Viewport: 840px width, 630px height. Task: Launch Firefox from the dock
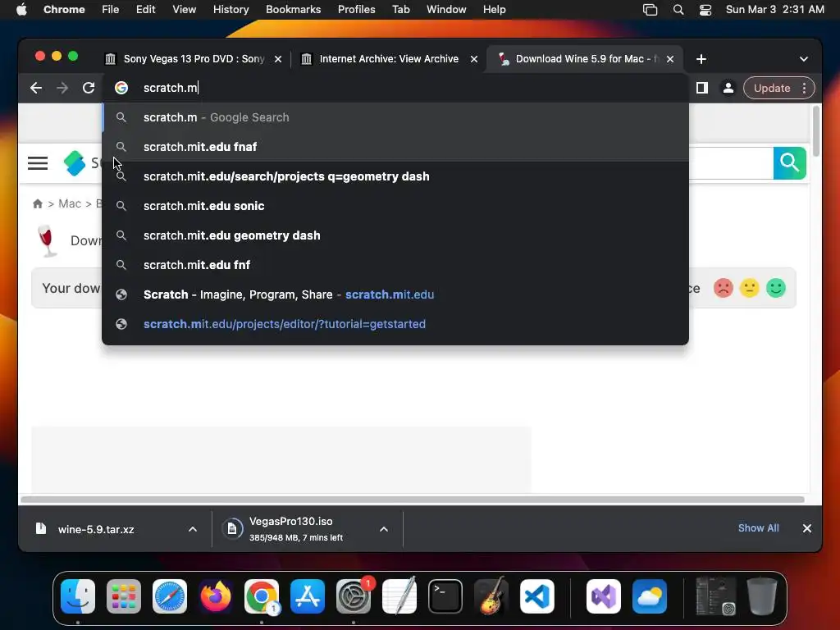(216, 596)
